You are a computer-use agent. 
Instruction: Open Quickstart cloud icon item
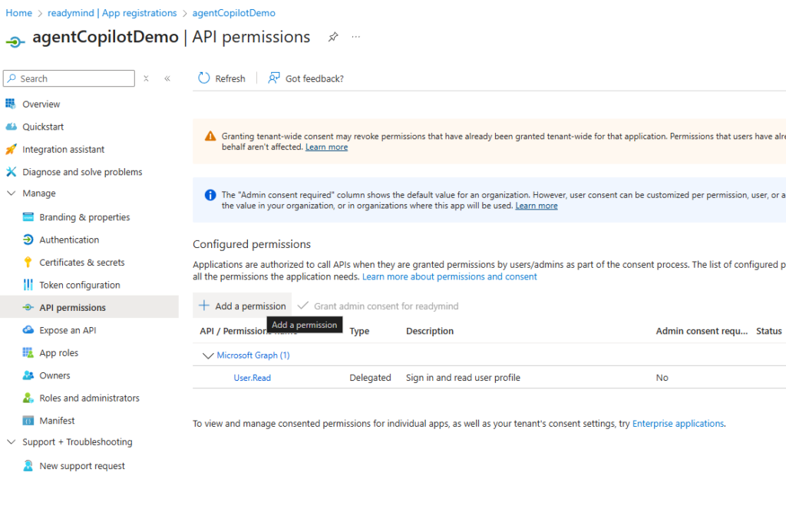(x=11, y=127)
